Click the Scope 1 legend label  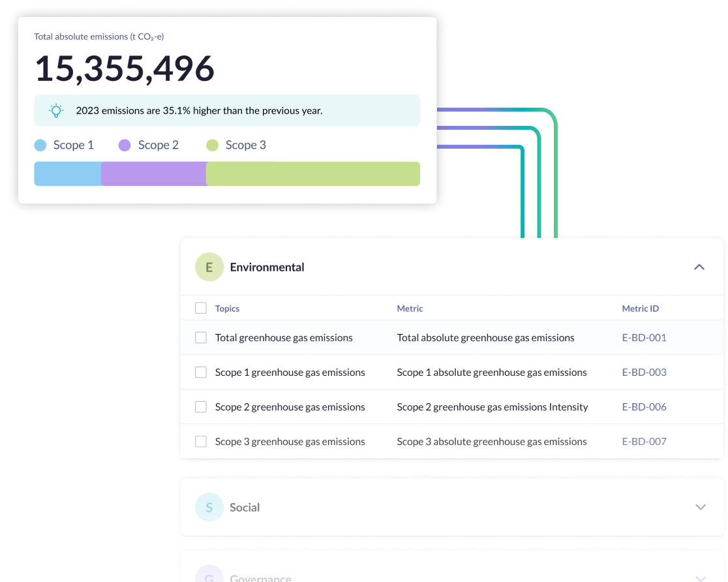73,145
